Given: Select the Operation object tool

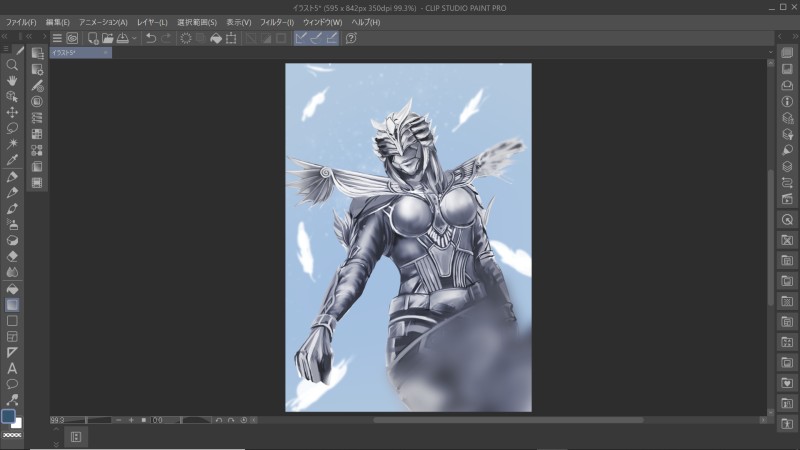Looking at the screenshot, I should 12,96.
